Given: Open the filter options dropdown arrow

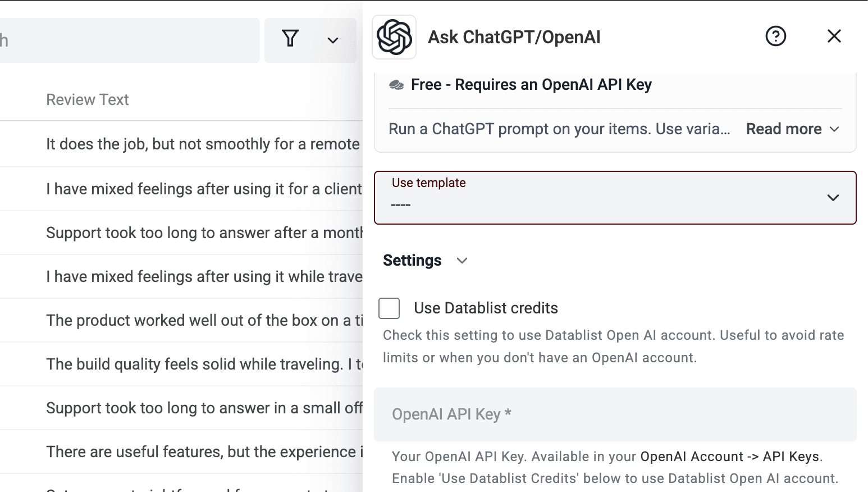Looking at the screenshot, I should [x=333, y=40].
